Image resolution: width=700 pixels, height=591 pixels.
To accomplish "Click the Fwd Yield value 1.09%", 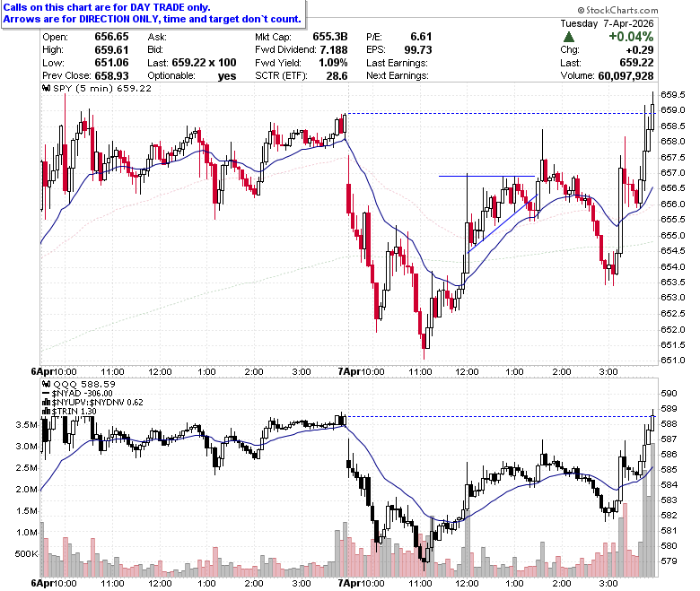I will (333, 63).
